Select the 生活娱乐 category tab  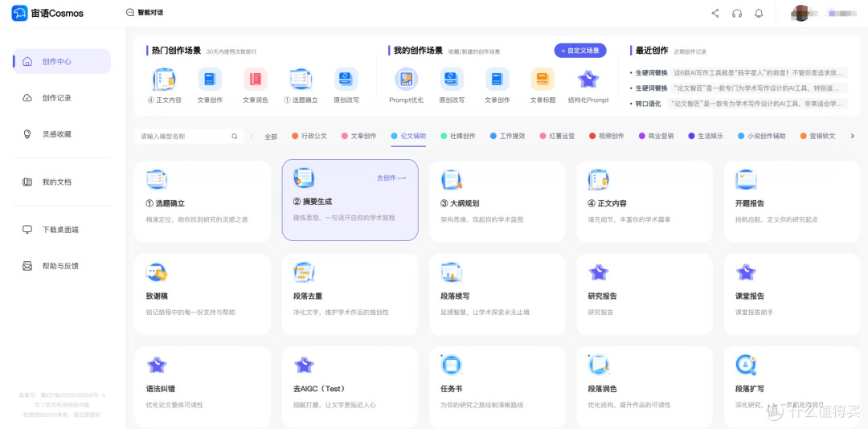click(x=706, y=136)
